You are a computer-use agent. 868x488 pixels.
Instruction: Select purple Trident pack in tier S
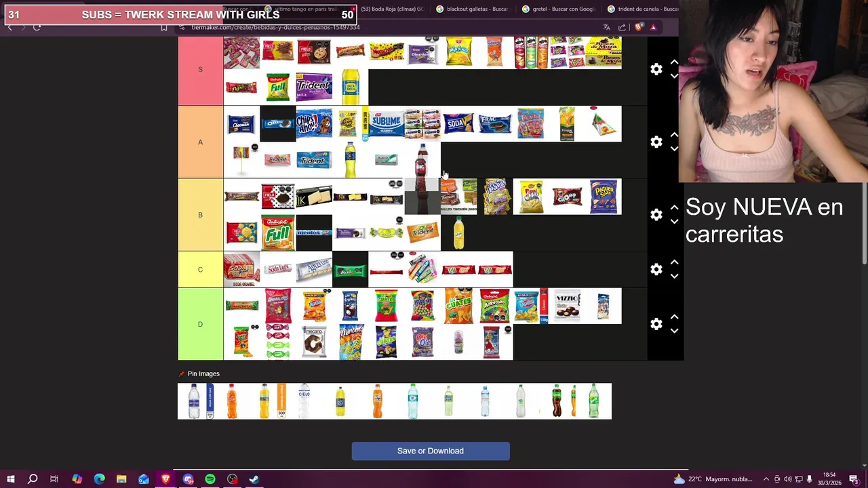[x=314, y=87]
